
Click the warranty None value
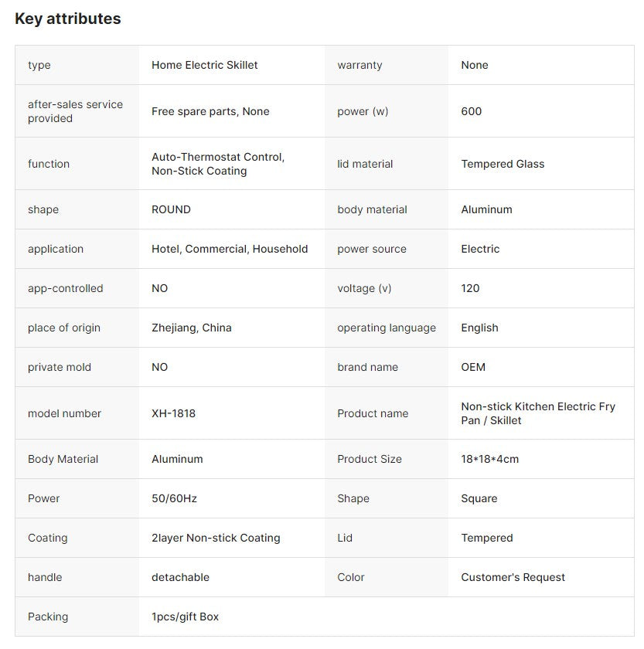(x=475, y=65)
